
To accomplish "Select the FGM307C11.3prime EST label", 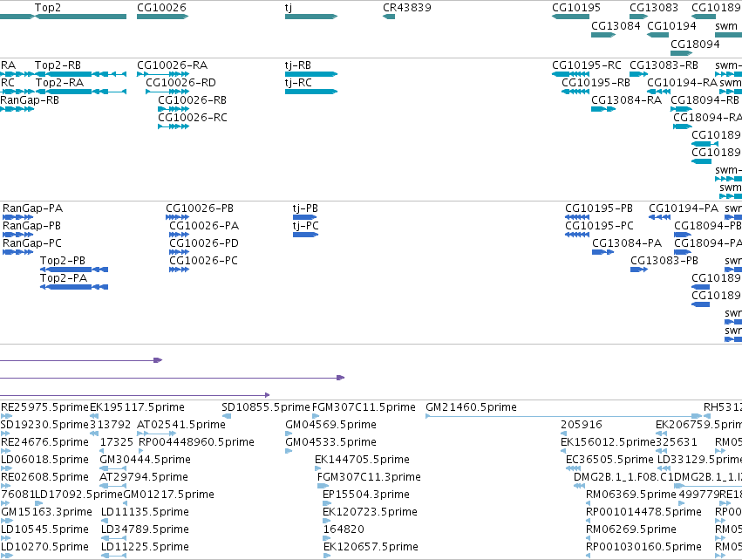I will tap(369, 477).
